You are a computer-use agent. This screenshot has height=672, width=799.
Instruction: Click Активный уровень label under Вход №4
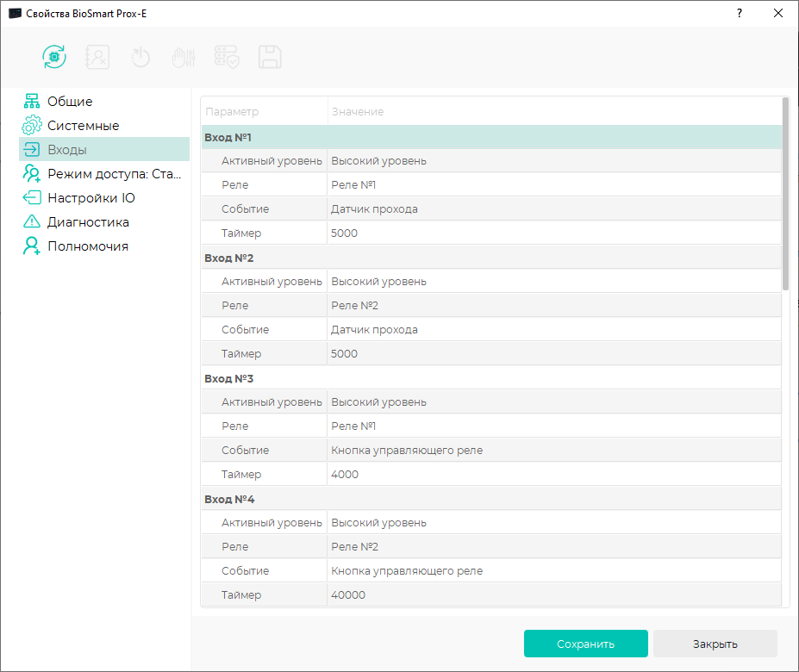pos(272,523)
